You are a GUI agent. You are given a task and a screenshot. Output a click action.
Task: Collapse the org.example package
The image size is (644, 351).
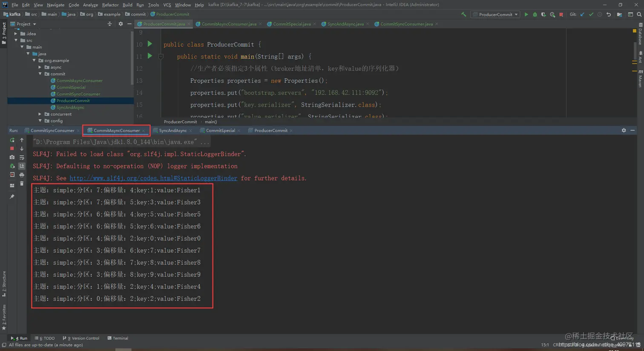click(34, 60)
